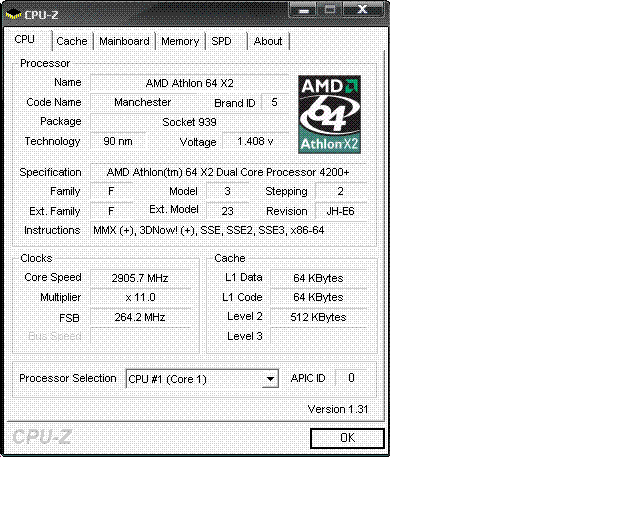This screenshot has width=640, height=512.
Task: Click the Name field AMD Athlon 64 X2
Action: pos(189,83)
